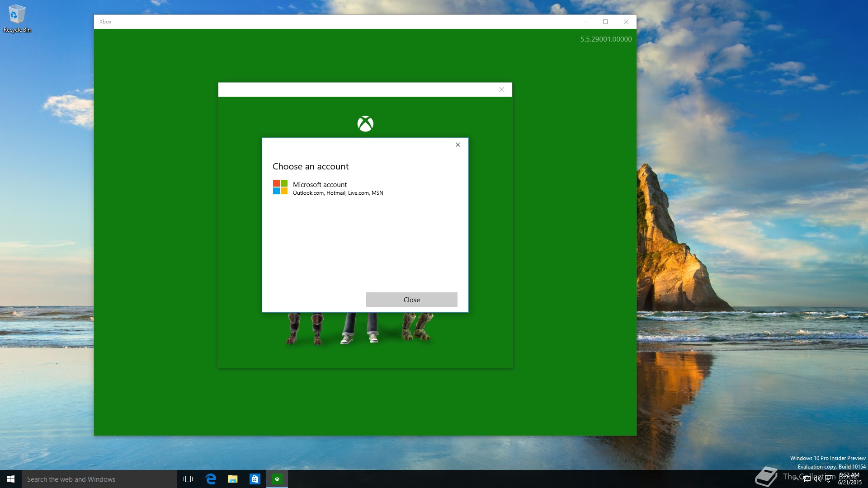Open the Recycle Bin desktop icon
This screenshot has height=488, width=868.
click(x=17, y=19)
